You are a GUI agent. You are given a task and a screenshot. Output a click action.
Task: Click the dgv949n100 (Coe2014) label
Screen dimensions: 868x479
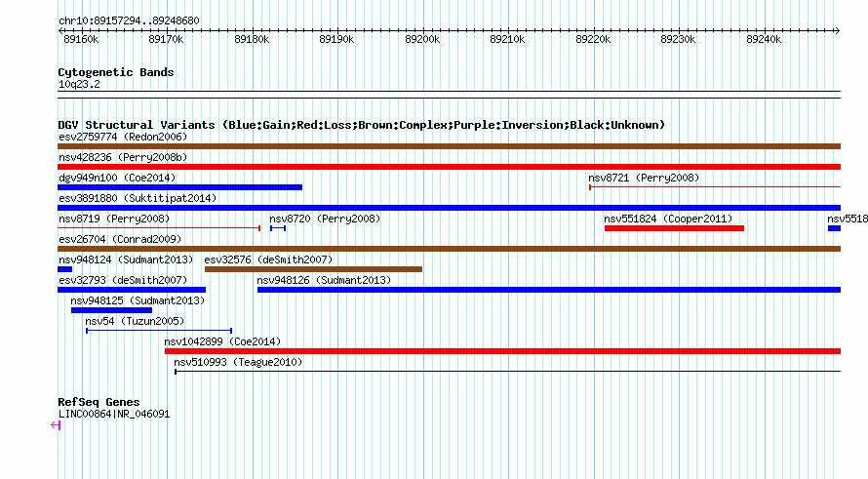[117, 178]
